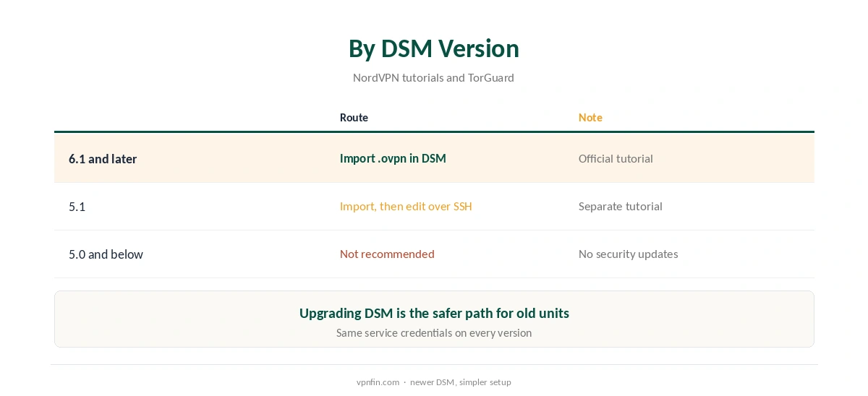Click the 'Note' column header
868x396 pixels.
coord(590,117)
